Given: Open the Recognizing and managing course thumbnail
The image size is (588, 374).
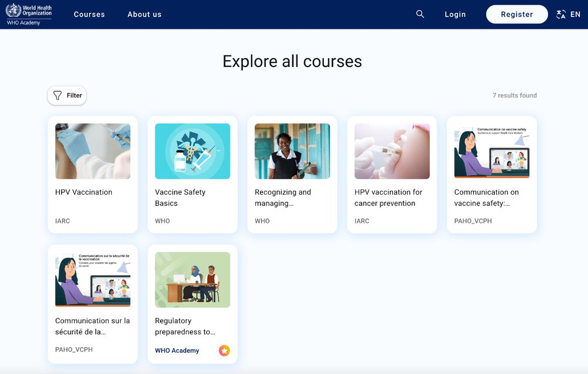Looking at the screenshot, I should (292, 151).
